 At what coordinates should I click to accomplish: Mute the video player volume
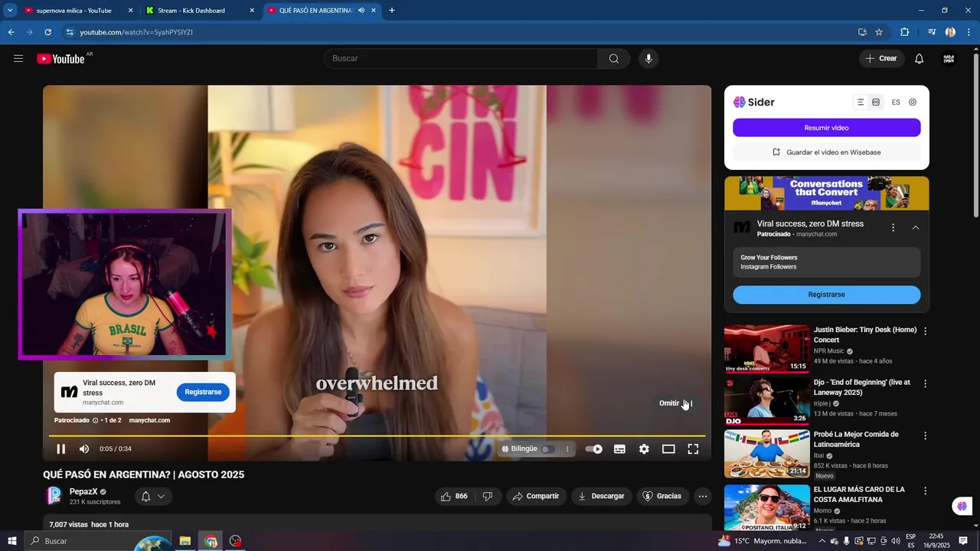click(x=84, y=449)
